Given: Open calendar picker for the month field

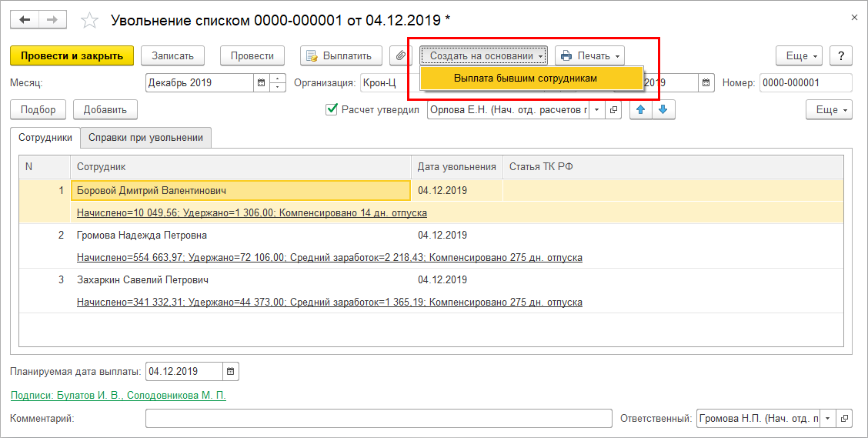Looking at the screenshot, I should click(x=261, y=82).
